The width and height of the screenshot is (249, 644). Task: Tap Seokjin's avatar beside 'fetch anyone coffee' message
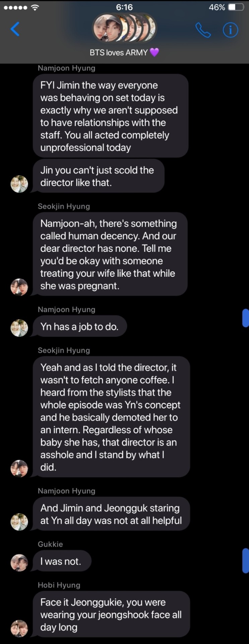pyautogui.click(x=19, y=469)
